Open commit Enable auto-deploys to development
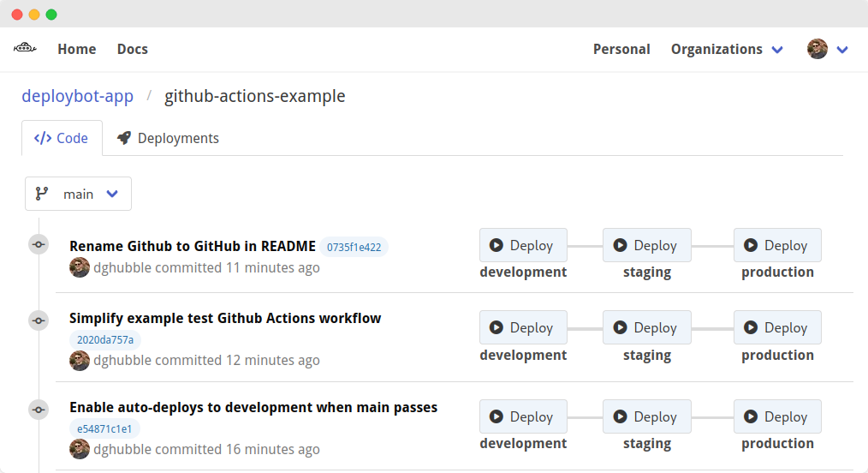The image size is (868, 473). click(x=253, y=407)
